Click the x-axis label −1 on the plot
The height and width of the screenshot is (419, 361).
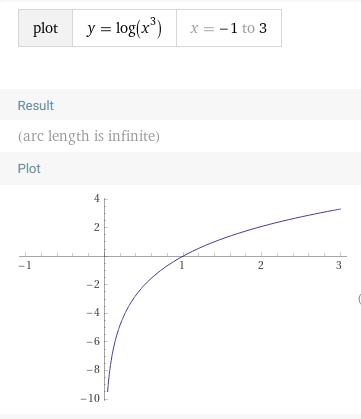coord(25,265)
